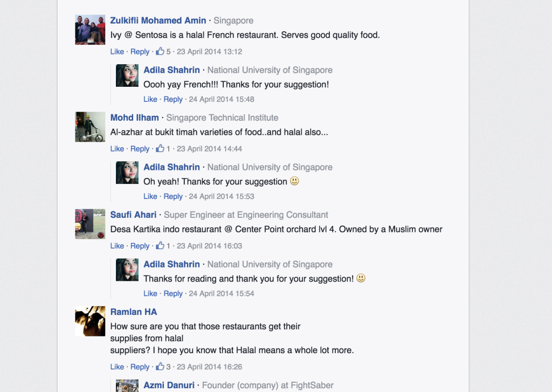
Task: Click thumbs-up icon on Ramlan HA's comment
Action: tap(160, 366)
